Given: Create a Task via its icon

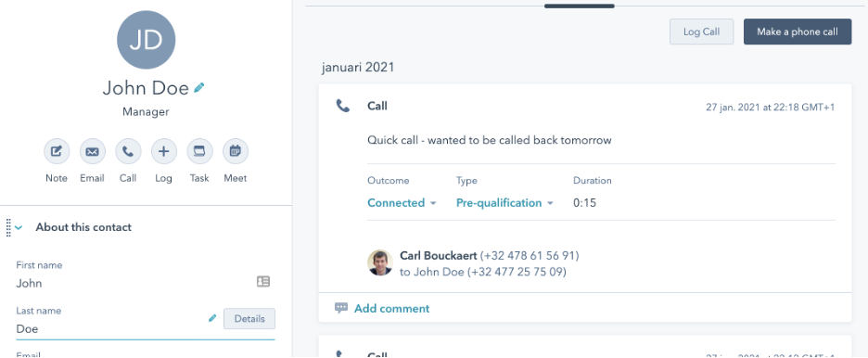Looking at the screenshot, I should (199, 151).
